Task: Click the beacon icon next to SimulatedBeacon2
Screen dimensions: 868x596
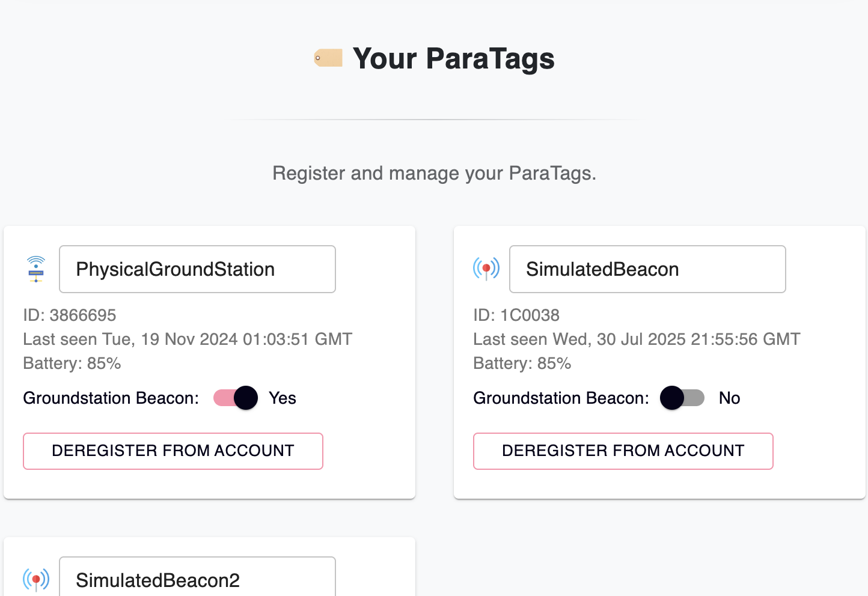Action: point(36,580)
